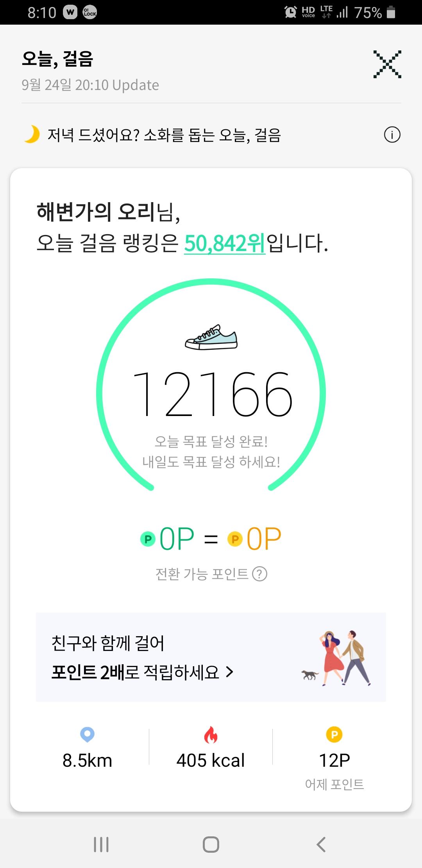422x868 pixels.
Task: Open Android recent apps button
Action: coord(101,844)
